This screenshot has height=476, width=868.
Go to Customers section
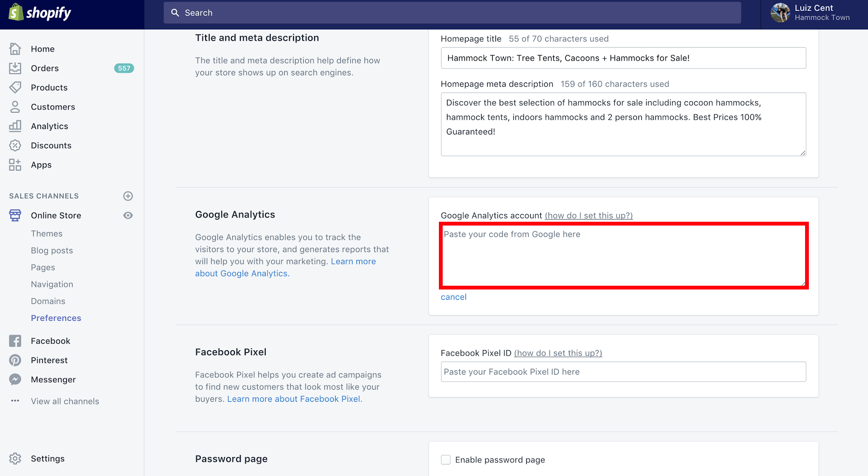[53, 107]
